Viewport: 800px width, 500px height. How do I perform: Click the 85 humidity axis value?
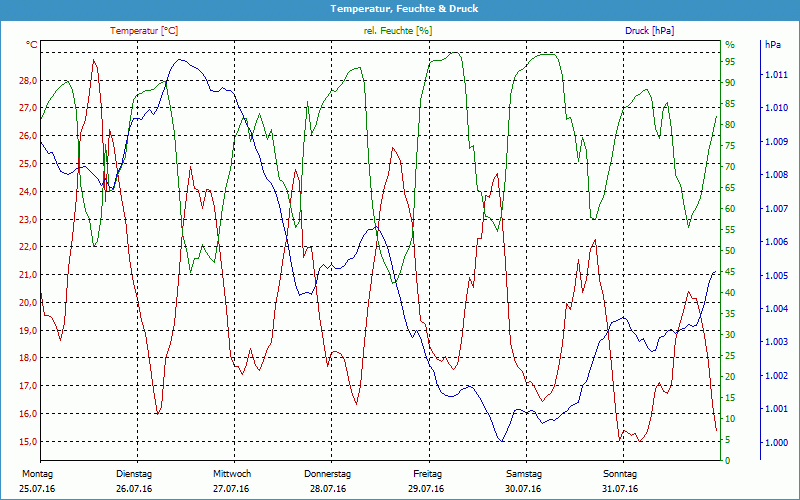point(730,104)
